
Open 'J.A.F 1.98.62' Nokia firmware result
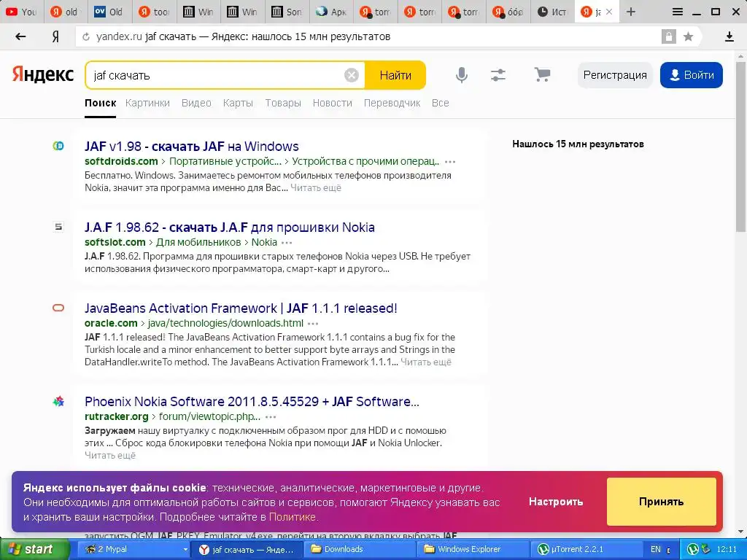(x=230, y=227)
